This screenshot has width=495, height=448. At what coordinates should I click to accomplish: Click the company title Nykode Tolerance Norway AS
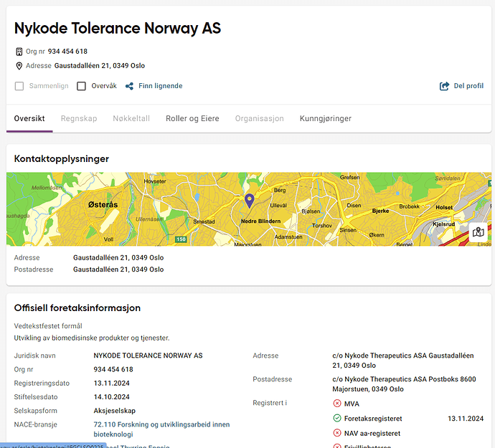(118, 29)
